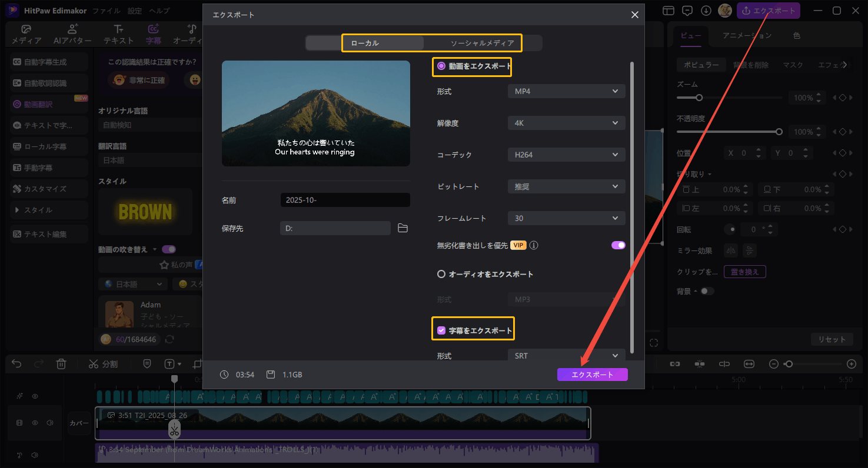Open the feedback message icon in title bar
This screenshot has height=468, width=868.
point(687,11)
